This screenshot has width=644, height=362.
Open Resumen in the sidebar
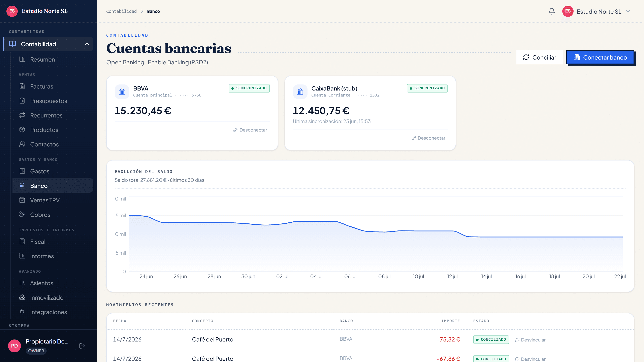53,60
